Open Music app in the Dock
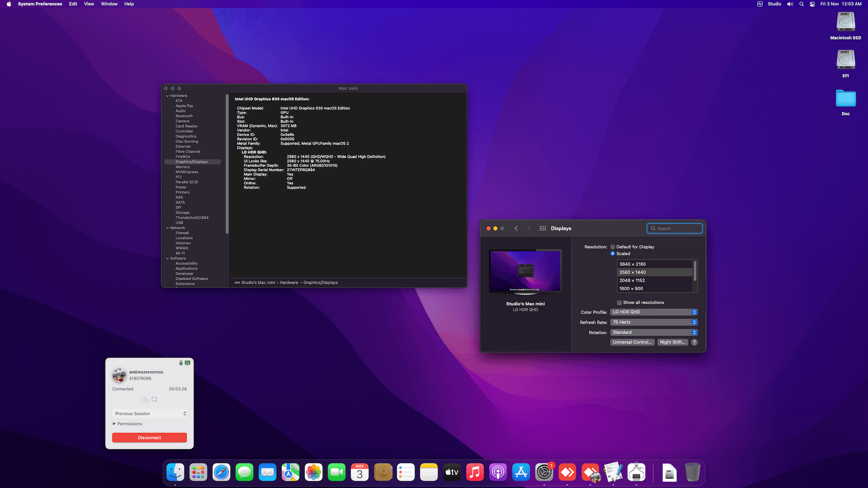The height and width of the screenshot is (488, 868). click(x=475, y=473)
